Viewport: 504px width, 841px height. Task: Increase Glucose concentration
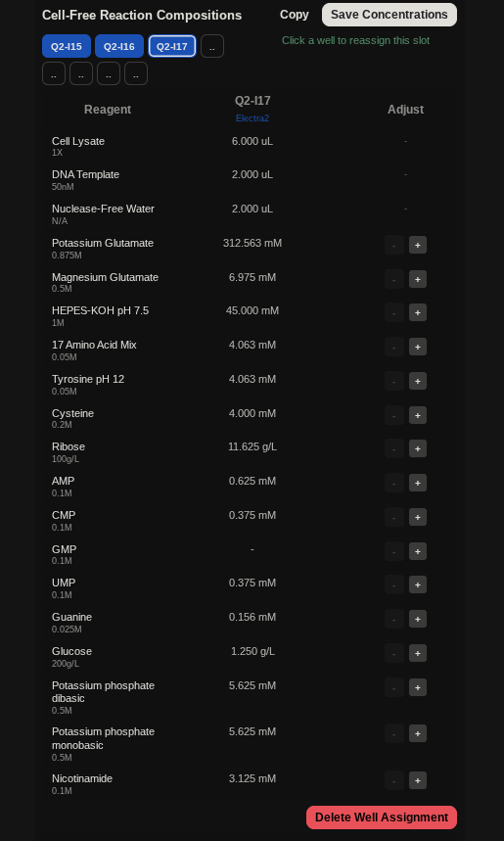(418, 653)
